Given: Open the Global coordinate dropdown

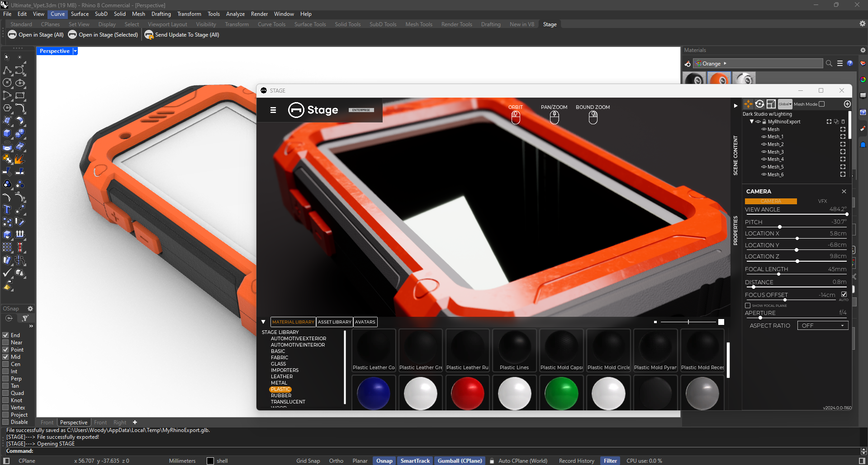Looking at the screenshot, I should point(785,104).
